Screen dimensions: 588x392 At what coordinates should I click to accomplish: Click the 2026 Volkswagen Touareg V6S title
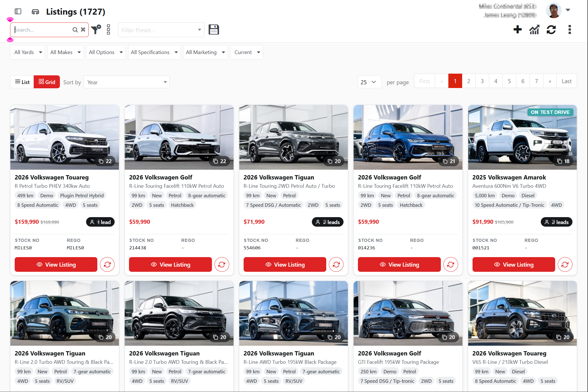coord(509,353)
